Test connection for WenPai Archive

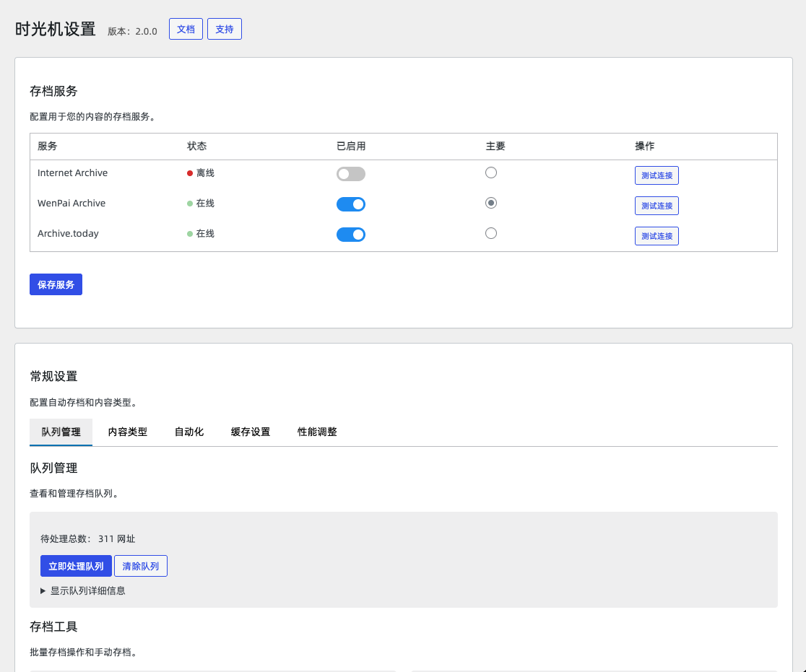pyautogui.click(x=656, y=206)
